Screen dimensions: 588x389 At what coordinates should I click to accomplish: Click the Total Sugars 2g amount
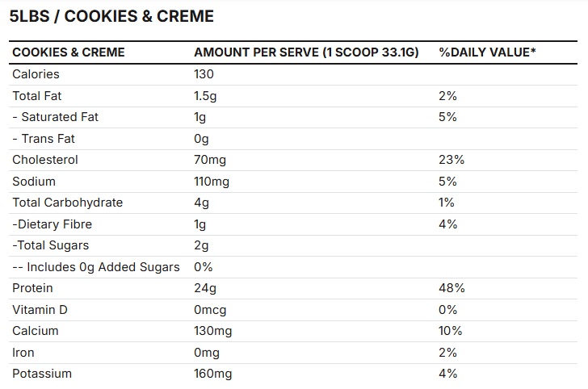pos(201,246)
